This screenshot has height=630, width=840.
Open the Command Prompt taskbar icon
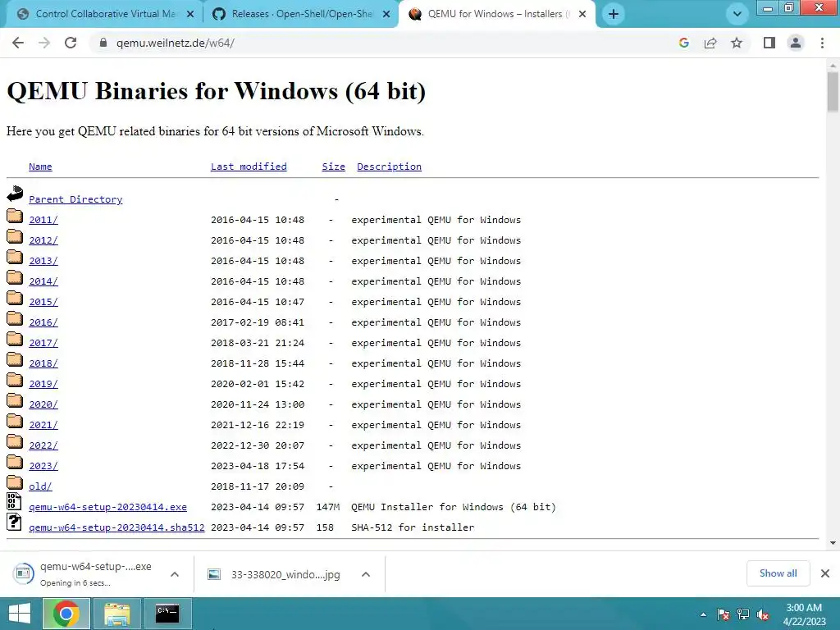(167, 614)
